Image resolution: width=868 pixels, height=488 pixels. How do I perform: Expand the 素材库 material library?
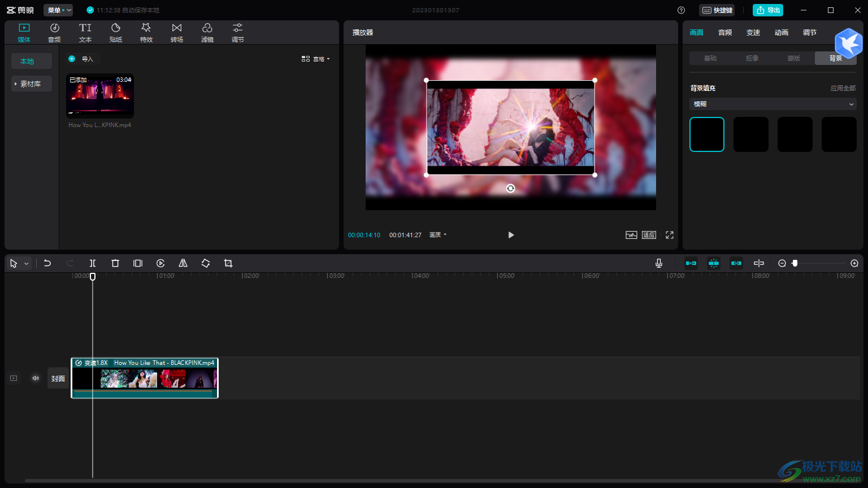click(32, 84)
